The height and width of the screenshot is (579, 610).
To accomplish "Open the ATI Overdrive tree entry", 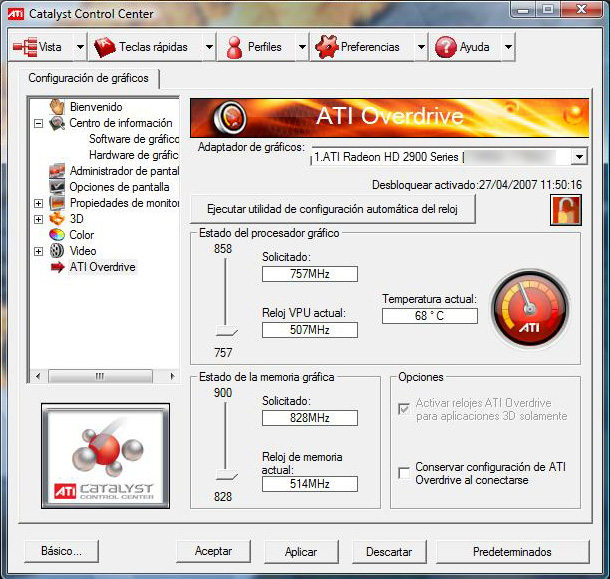I will (102, 267).
